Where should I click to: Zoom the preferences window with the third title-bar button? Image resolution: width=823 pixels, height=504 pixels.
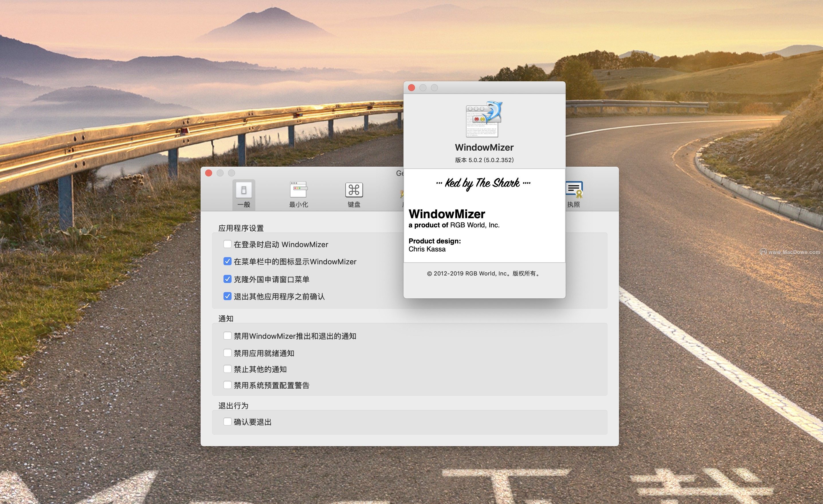[x=232, y=173]
